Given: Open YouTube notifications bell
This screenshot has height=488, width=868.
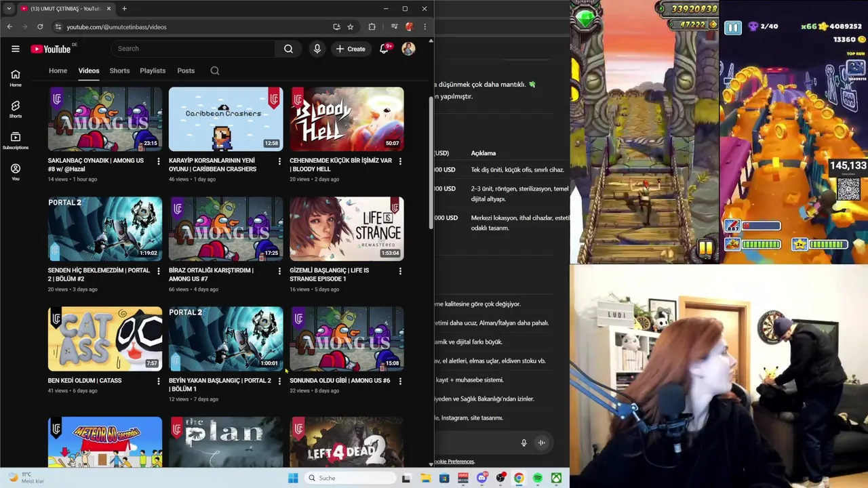Looking at the screenshot, I should pyautogui.click(x=384, y=49).
